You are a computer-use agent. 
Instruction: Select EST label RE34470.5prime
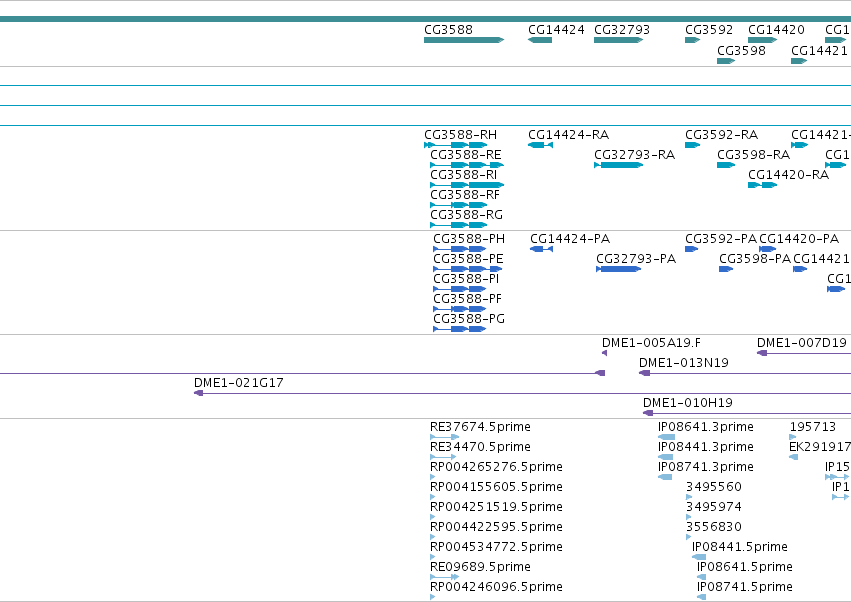tap(480, 447)
